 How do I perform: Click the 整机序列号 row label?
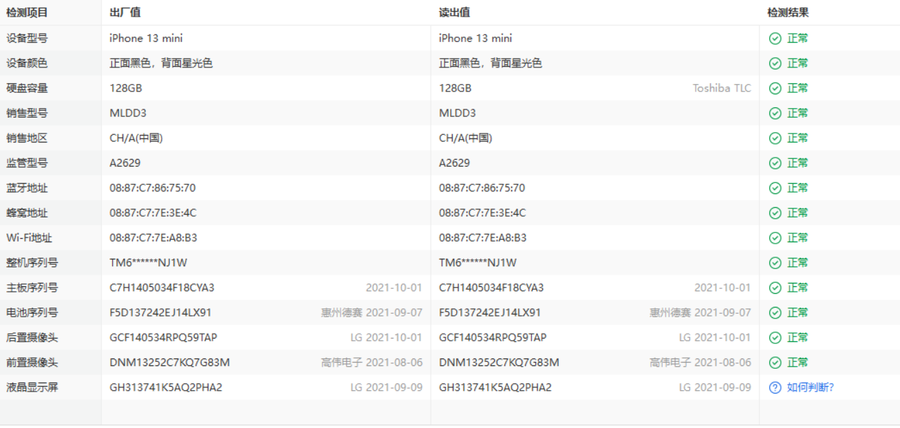tap(32, 263)
